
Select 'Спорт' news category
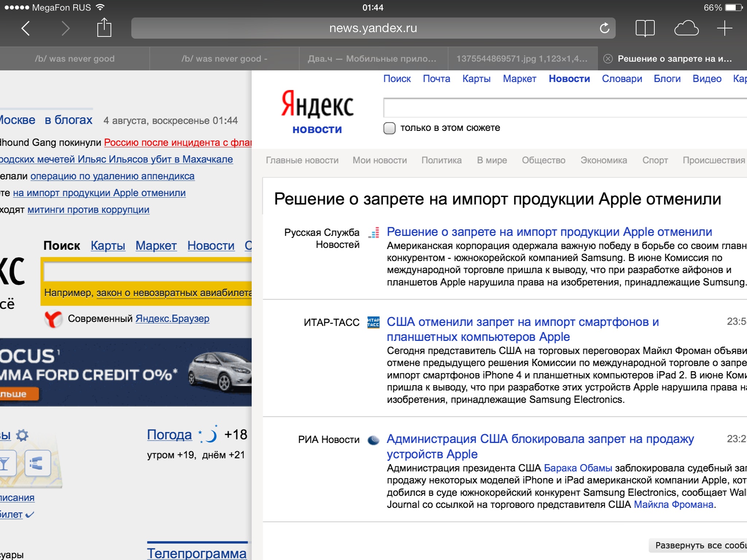[655, 160]
